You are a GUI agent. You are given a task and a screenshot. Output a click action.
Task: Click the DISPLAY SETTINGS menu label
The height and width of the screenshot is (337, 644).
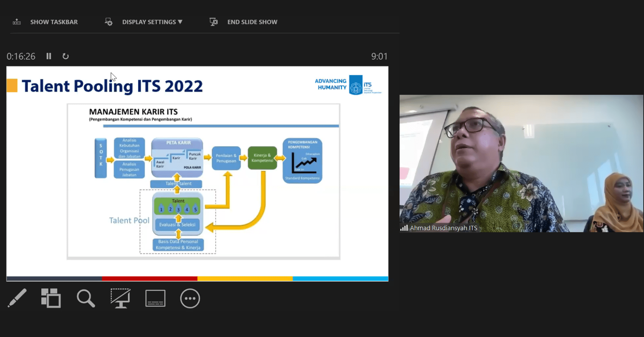tap(149, 22)
